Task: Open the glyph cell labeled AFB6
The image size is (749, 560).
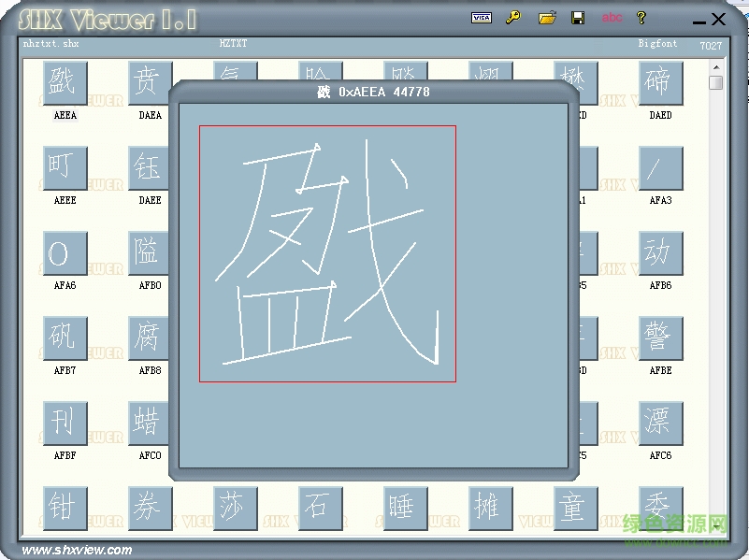Action: point(660,252)
